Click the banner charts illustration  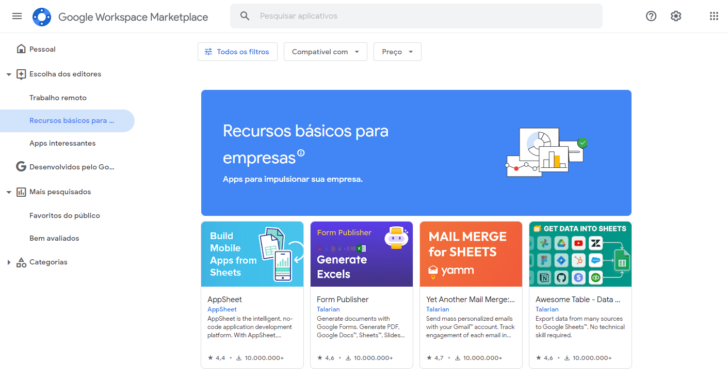tap(546, 152)
